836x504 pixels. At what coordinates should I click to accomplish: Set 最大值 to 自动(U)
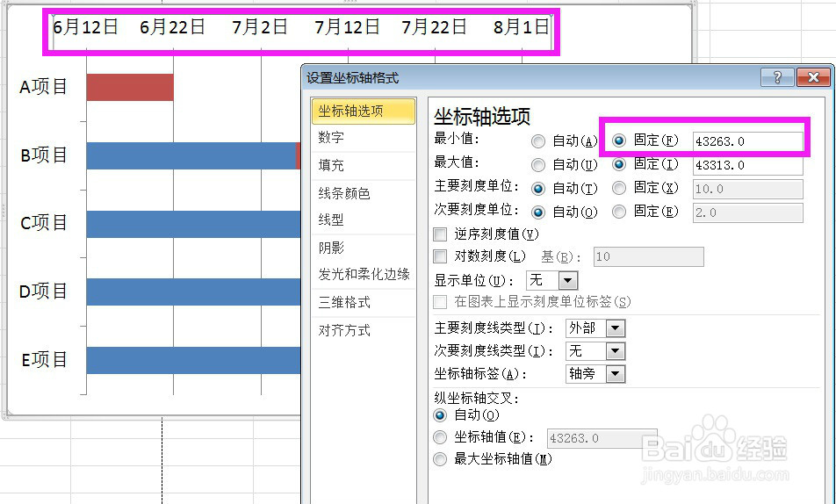click(538, 165)
